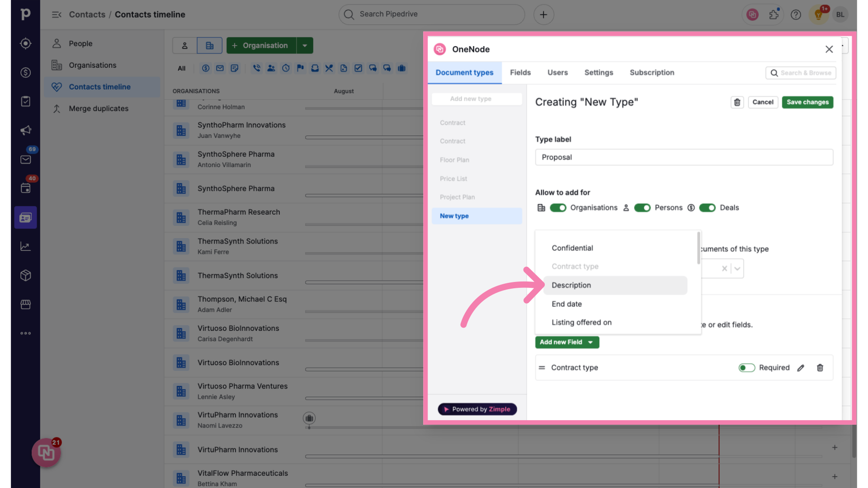Image resolution: width=868 pixels, height=488 pixels.
Task: Filter timeline by deals dollar icon
Action: coord(206,68)
